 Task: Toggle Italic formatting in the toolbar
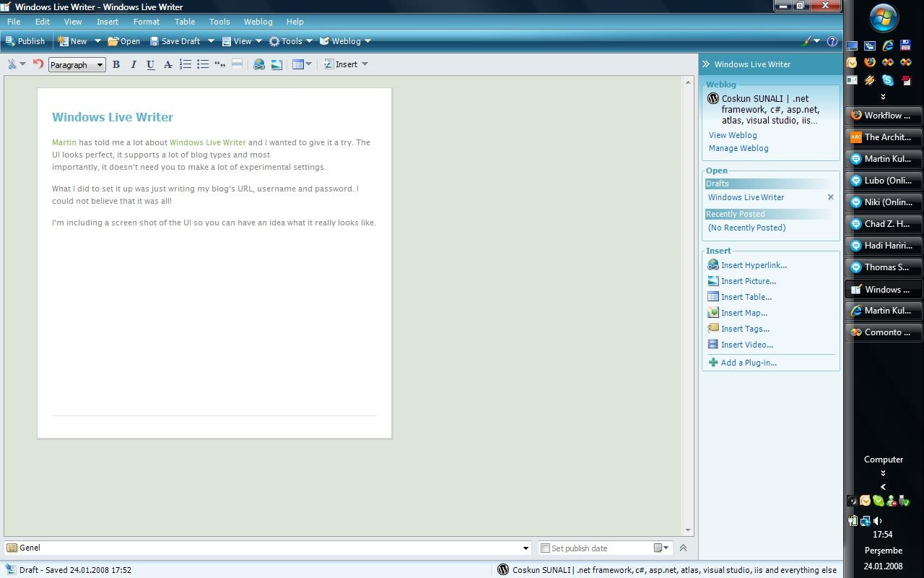133,64
